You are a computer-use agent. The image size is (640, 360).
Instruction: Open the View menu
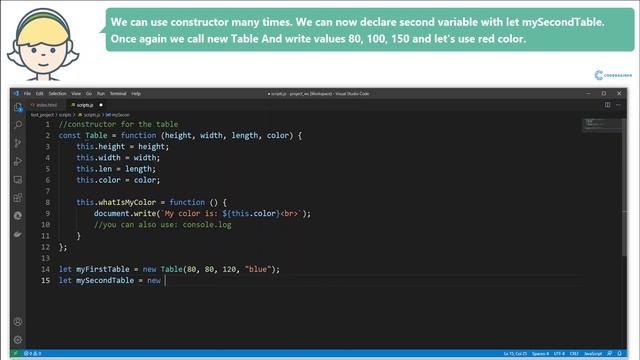(x=76, y=93)
